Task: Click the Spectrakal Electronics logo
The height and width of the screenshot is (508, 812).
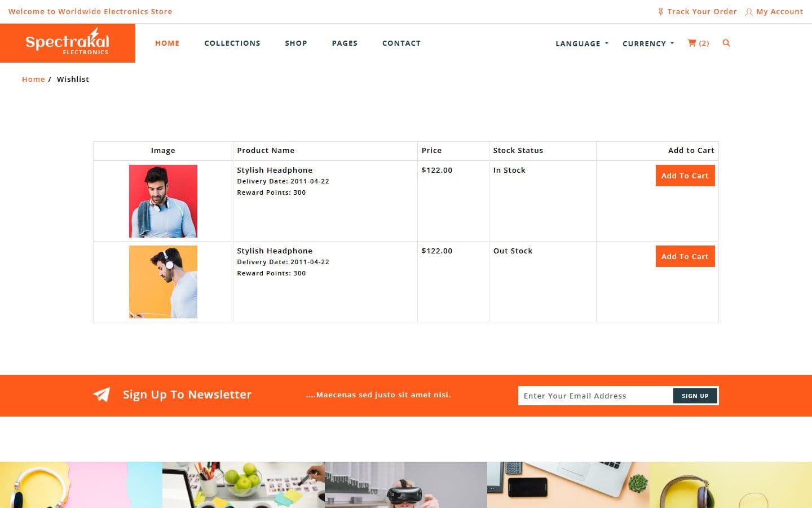Action: (68, 43)
